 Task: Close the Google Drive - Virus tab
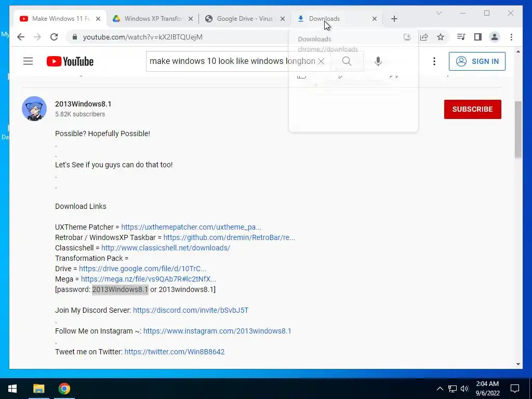tap(283, 19)
